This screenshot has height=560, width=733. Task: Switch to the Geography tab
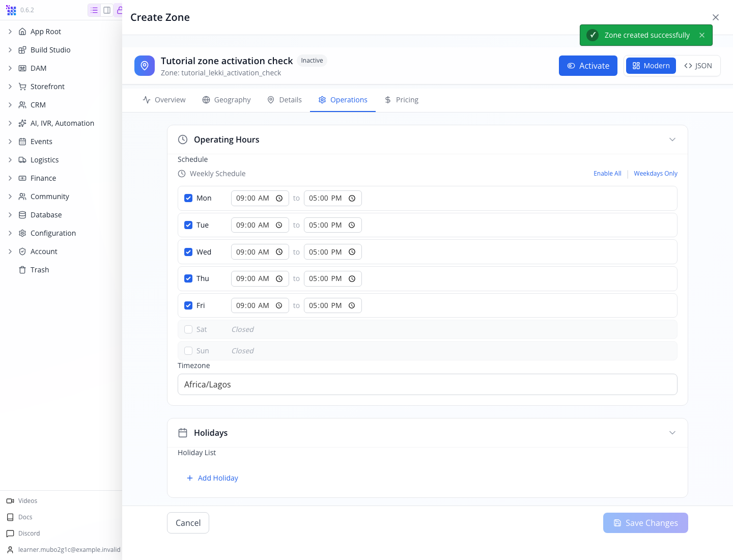(227, 100)
